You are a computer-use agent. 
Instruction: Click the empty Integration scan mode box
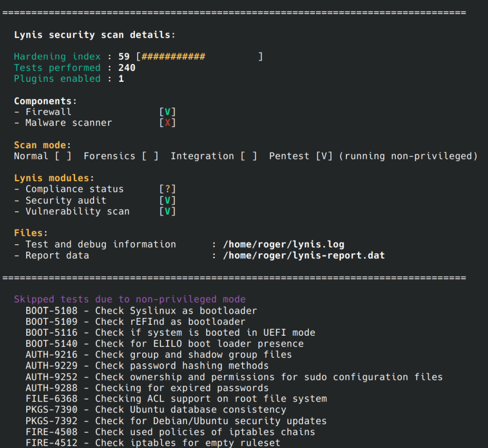point(248,156)
